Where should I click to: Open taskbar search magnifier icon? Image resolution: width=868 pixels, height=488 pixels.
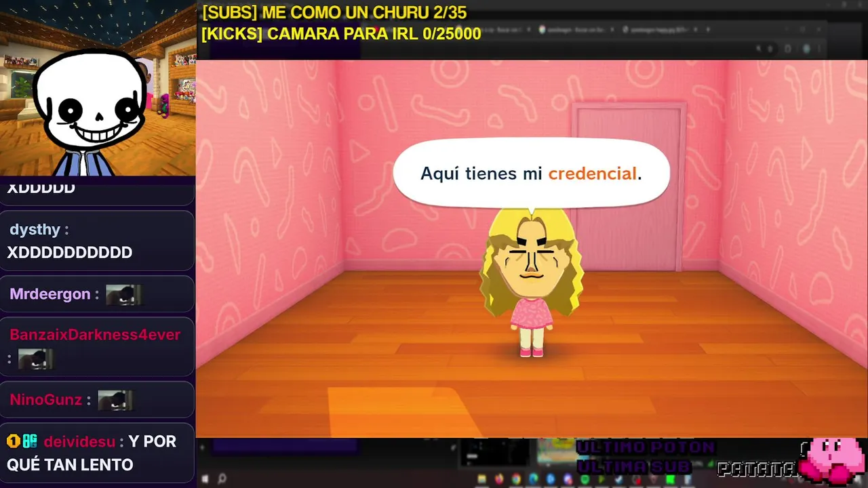(222, 479)
